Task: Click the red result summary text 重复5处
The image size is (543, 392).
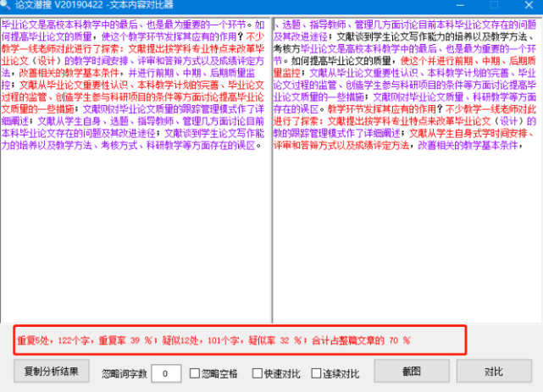Action: point(33,340)
